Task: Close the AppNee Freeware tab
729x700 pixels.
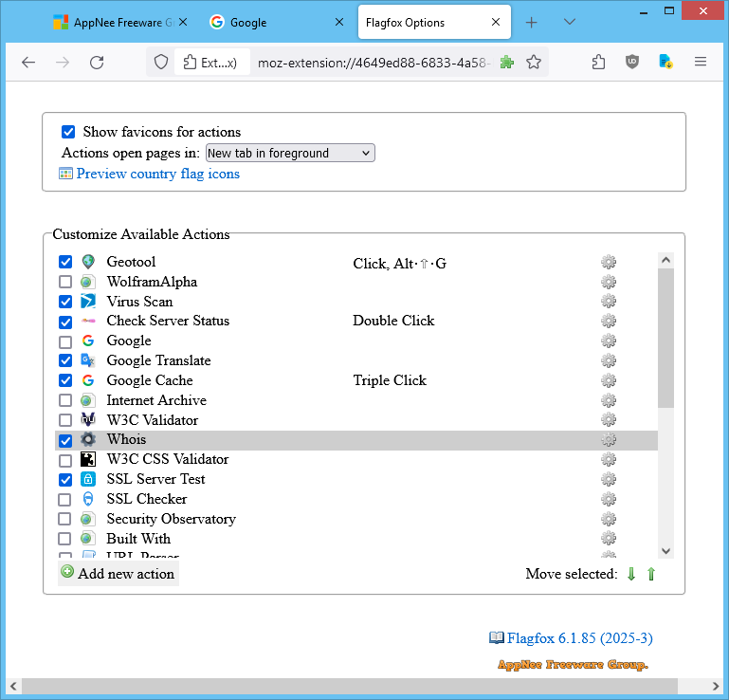Action: click(x=183, y=22)
